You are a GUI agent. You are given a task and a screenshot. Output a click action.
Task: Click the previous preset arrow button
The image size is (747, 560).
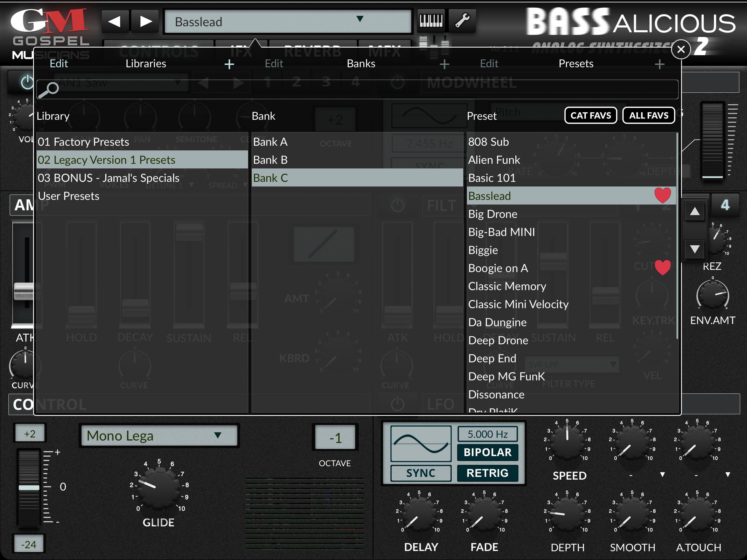(x=115, y=22)
